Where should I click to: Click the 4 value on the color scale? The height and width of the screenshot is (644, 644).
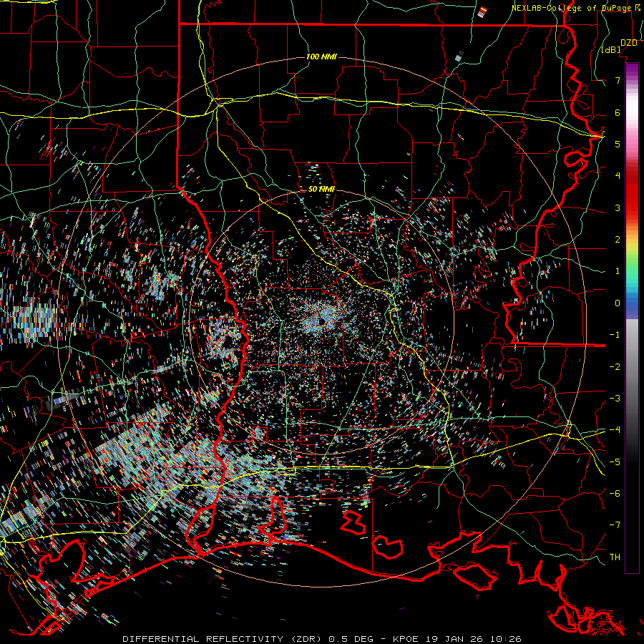(x=618, y=176)
